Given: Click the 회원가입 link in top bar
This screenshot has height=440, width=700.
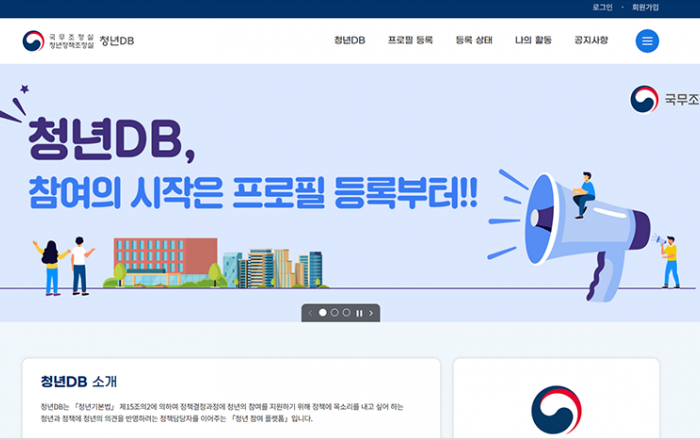Looking at the screenshot, I should pos(646,7).
